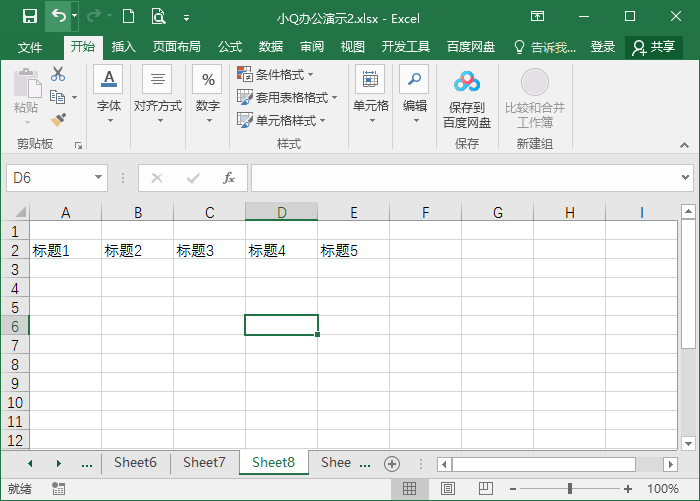This screenshot has height=501, width=700.
Task: Add a new sheet with plus icon
Action: (x=392, y=464)
